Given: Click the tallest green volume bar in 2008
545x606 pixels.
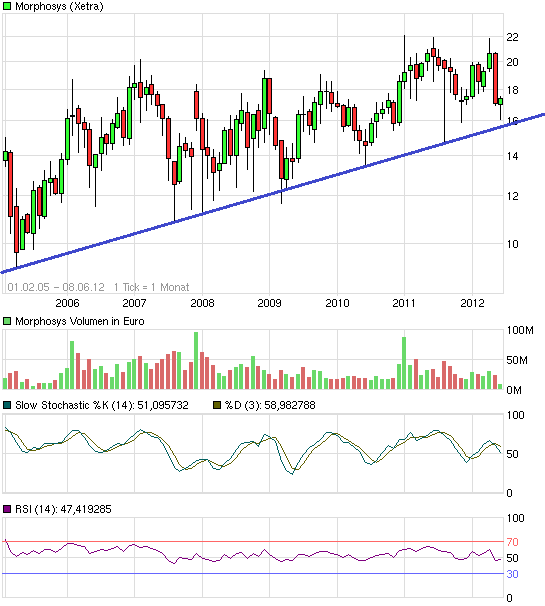Looking at the screenshot, I should (x=196, y=360).
